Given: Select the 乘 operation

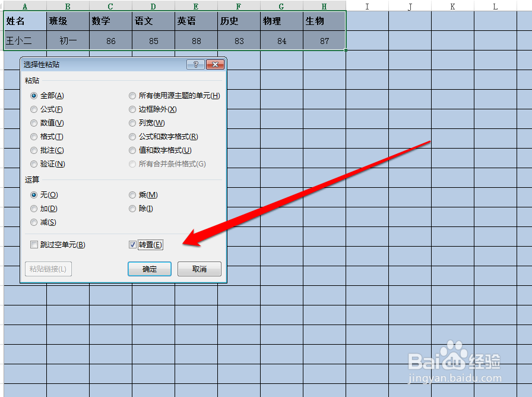Looking at the screenshot, I should click(132, 195).
